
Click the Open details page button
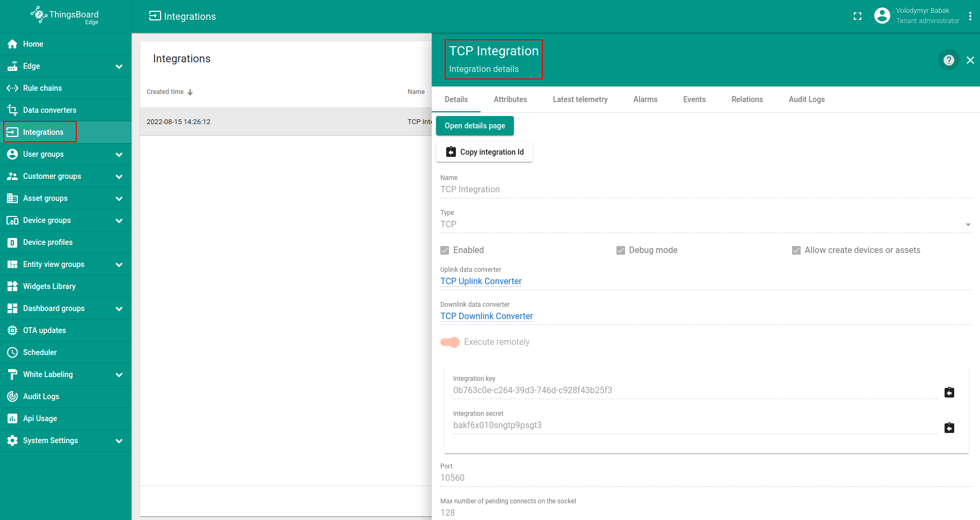click(x=475, y=126)
